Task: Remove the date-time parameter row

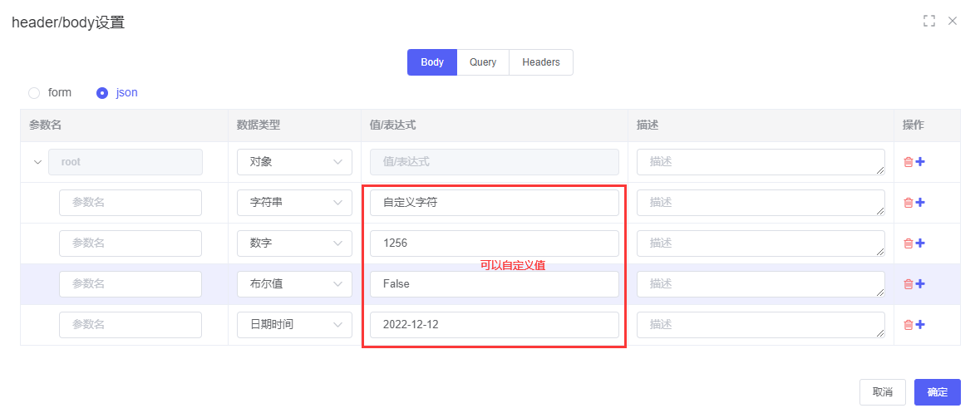Action: [909, 325]
